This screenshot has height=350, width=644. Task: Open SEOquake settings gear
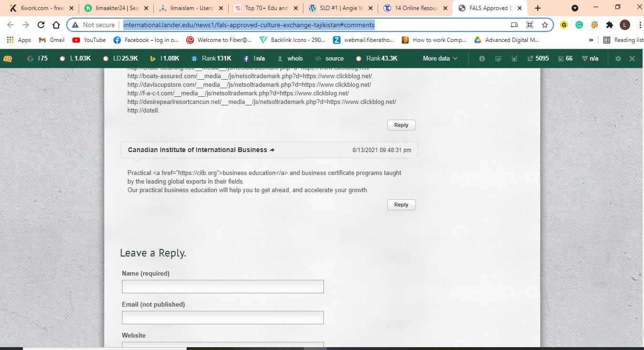click(x=618, y=58)
